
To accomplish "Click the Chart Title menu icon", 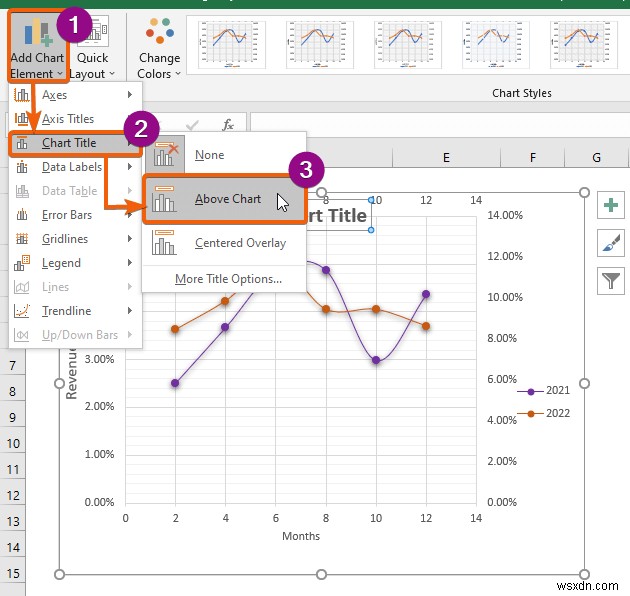I will (x=22, y=143).
